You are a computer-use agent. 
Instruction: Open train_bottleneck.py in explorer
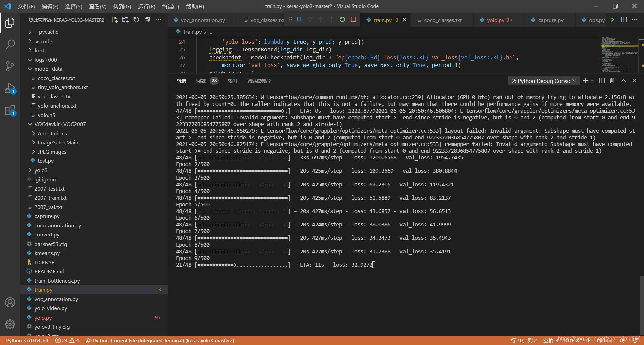click(x=94, y=281)
